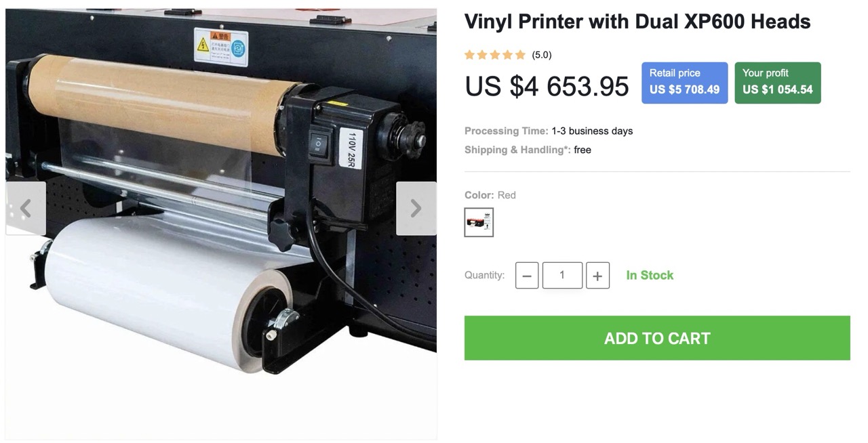Select the Red color swatch thumbnail
This screenshot has width=868, height=443.
pos(479,222)
